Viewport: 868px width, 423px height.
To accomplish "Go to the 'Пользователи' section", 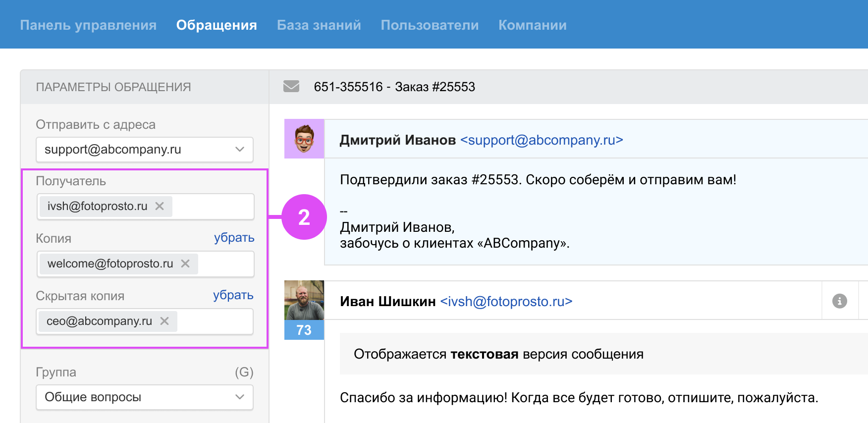I will tap(430, 25).
